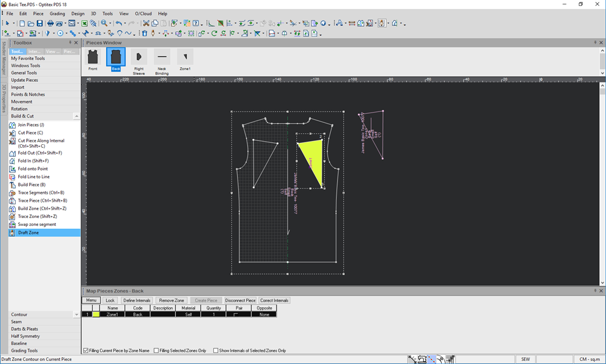The height and width of the screenshot is (364, 606).
Task: Enable Filling Selected Zones Only checkbox
Action: pyautogui.click(x=156, y=351)
